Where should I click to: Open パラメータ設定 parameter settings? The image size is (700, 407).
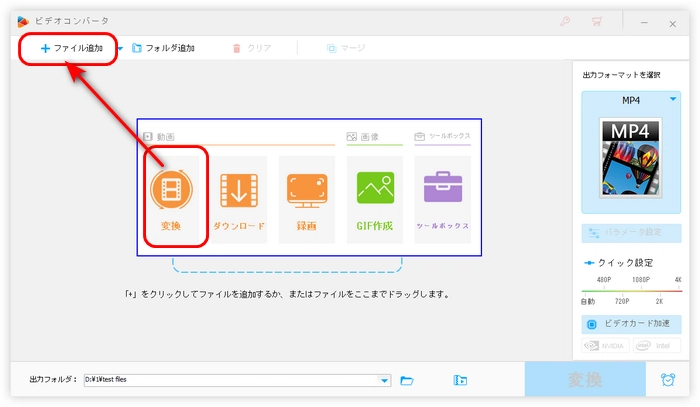[632, 233]
